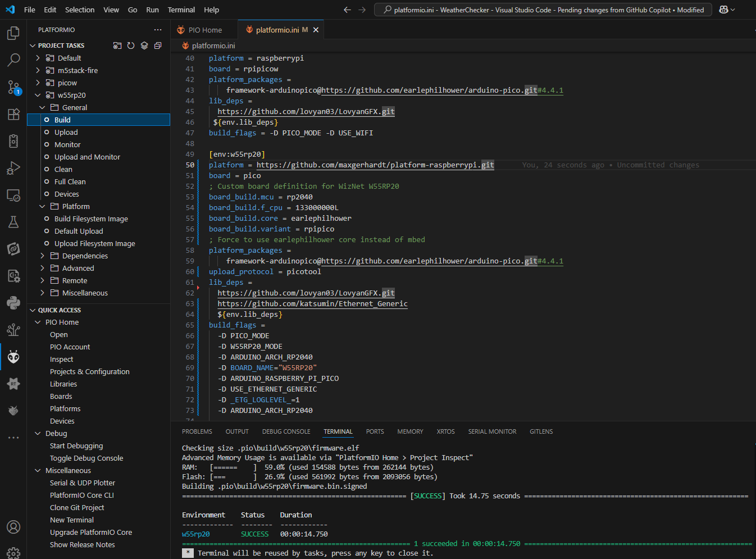The width and height of the screenshot is (756, 559).
Task: Switch to the SERIAL MONITOR panel tab
Action: pyautogui.click(x=492, y=431)
